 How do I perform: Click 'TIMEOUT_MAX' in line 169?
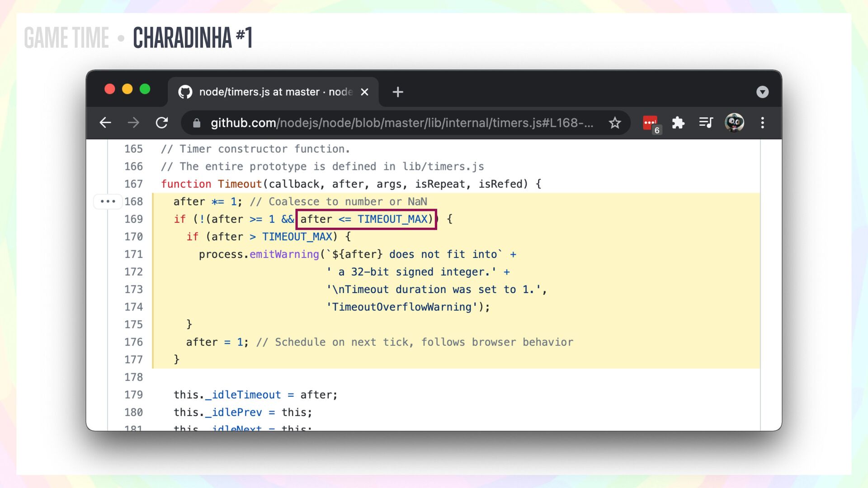click(392, 219)
